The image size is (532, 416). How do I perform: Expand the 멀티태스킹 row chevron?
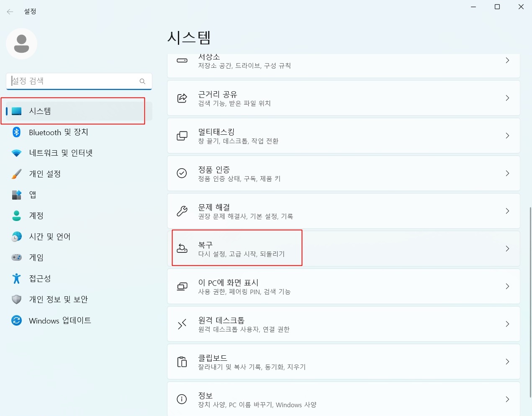(507, 136)
